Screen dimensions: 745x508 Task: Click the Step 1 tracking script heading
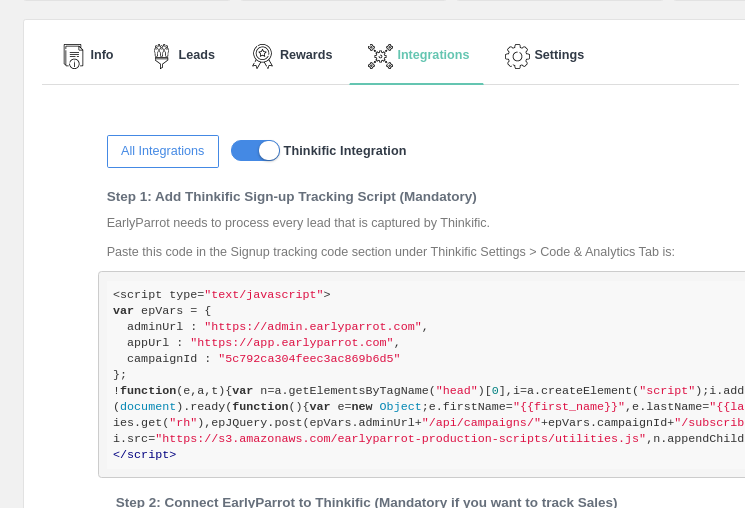click(292, 197)
